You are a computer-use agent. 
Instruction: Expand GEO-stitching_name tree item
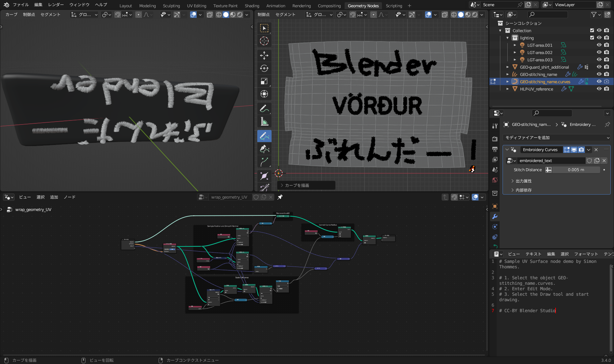[508, 74]
